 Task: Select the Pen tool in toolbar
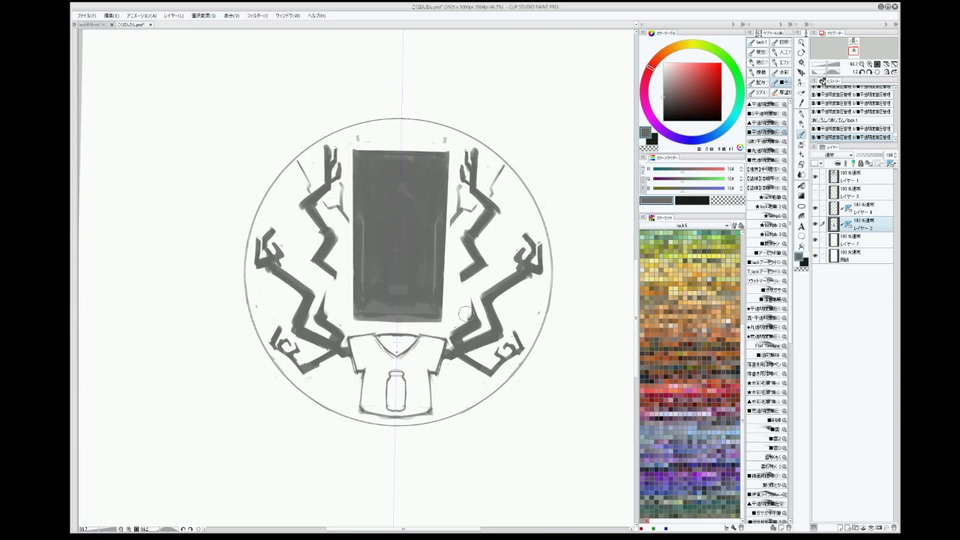[x=801, y=114]
